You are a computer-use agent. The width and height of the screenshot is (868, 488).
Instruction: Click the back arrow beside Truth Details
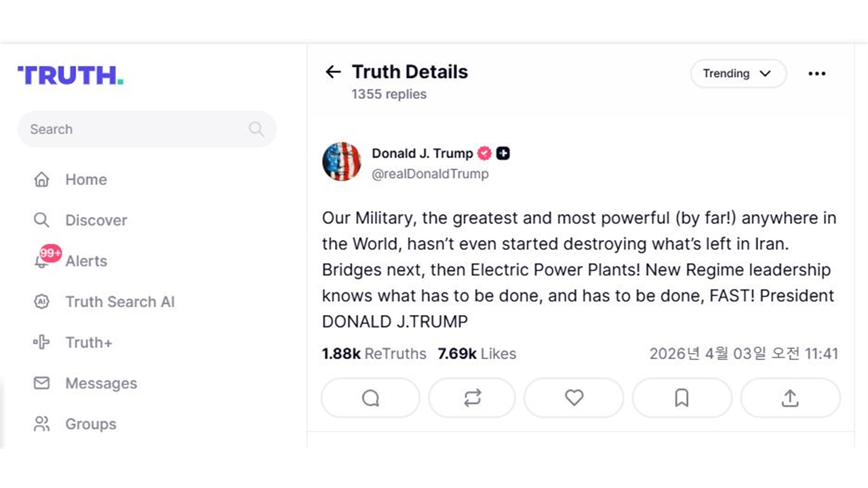click(x=333, y=73)
